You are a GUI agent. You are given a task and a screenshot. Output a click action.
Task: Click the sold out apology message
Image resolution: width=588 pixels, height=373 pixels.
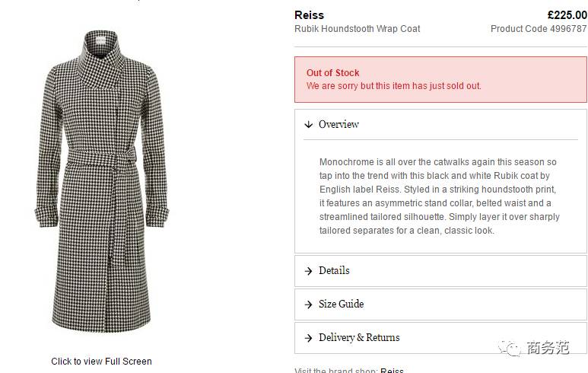[x=393, y=86]
